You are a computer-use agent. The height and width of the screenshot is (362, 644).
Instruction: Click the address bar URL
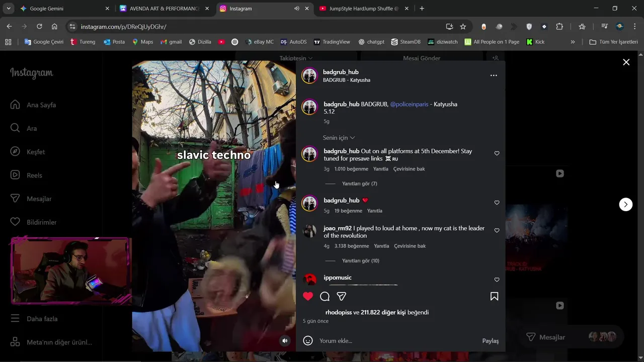coord(123,27)
